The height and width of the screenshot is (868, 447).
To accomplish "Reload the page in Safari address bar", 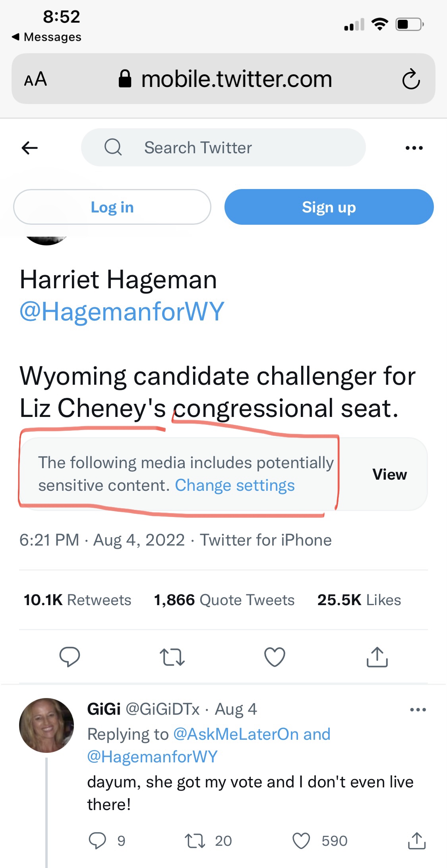I will [411, 79].
